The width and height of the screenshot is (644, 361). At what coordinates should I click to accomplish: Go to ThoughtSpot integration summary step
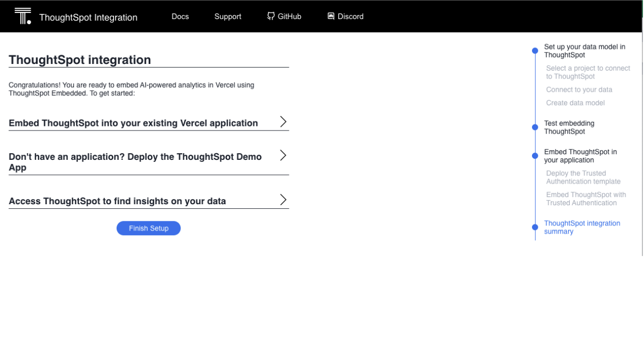582,227
